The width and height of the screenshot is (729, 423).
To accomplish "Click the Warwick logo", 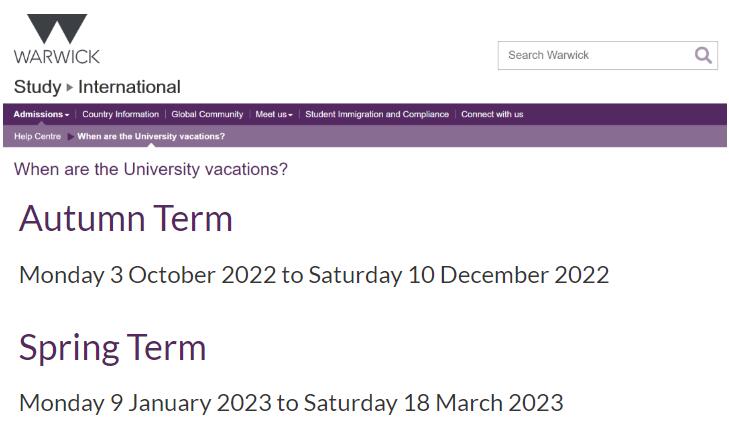I will (57, 39).
